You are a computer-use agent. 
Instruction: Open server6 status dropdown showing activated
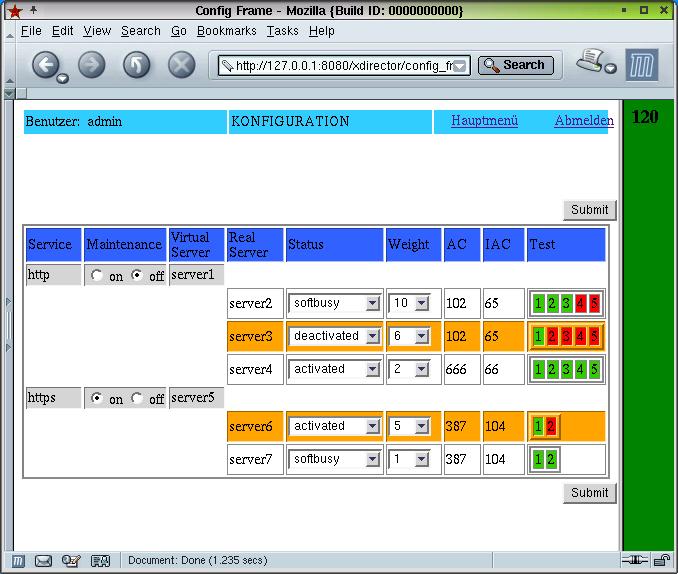click(x=334, y=426)
